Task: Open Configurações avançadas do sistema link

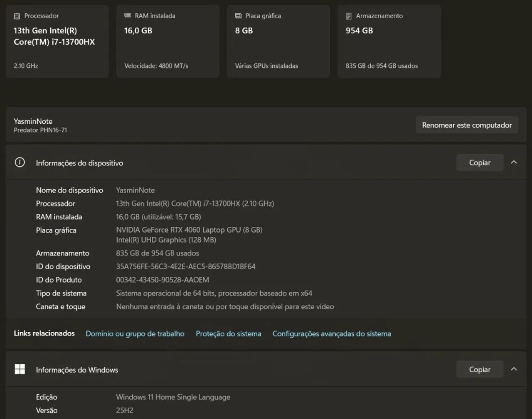Action: (332, 333)
